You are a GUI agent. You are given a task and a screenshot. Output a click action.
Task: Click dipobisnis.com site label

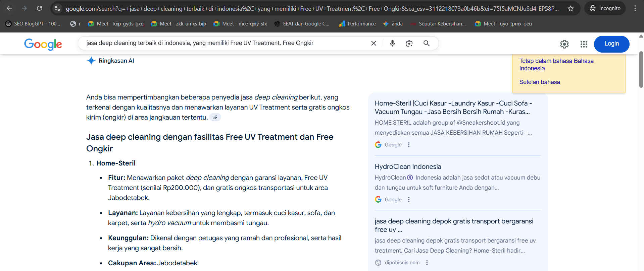[402, 263]
